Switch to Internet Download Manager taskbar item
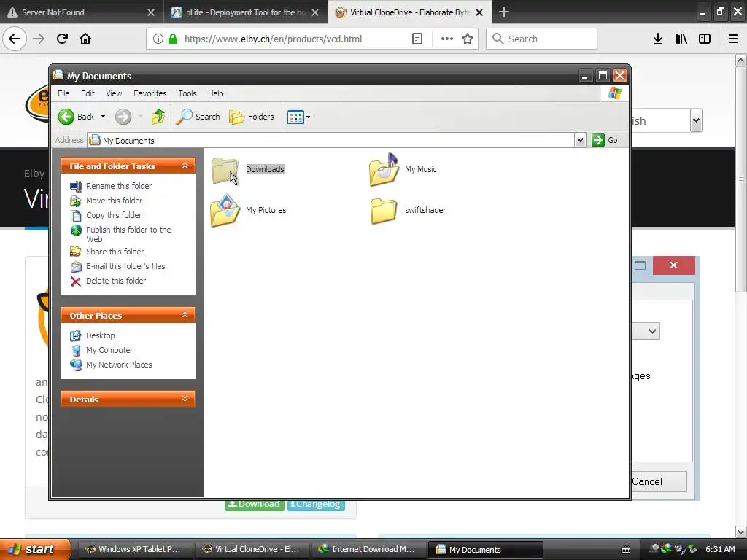747x560 pixels. pyautogui.click(x=368, y=549)
